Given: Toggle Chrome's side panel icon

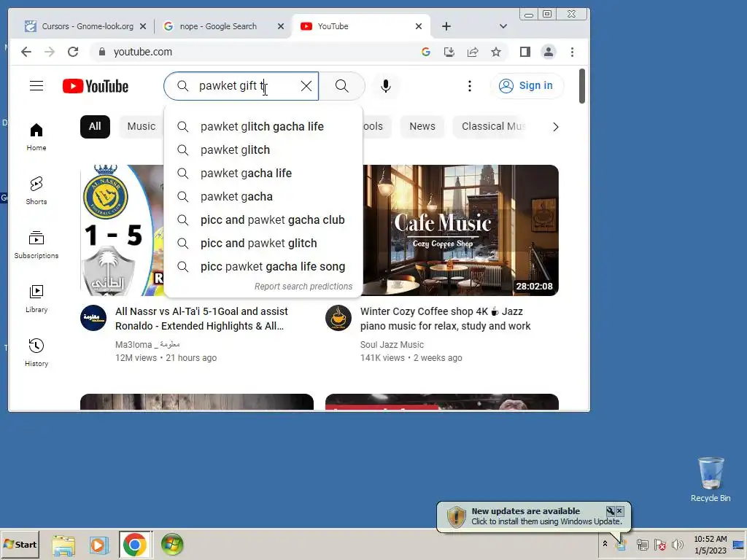Looking at the screenshot, I should pyautogui.click(x=525, y=52).
